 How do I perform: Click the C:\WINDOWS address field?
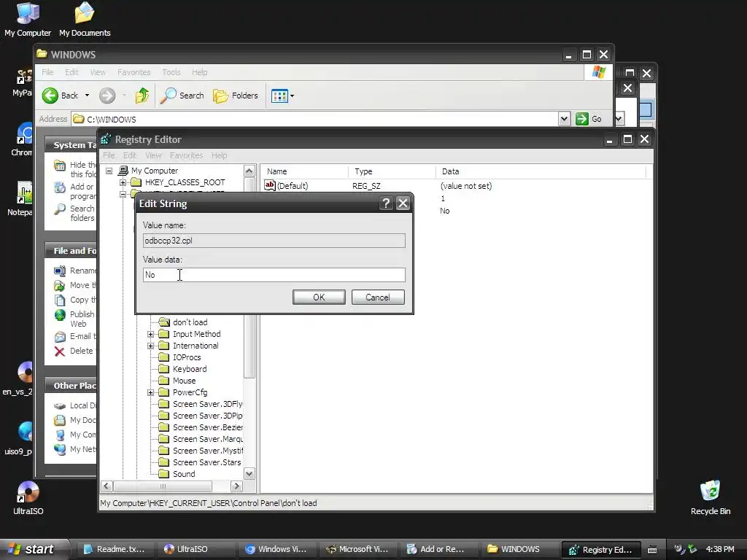[x=314, y=119]
